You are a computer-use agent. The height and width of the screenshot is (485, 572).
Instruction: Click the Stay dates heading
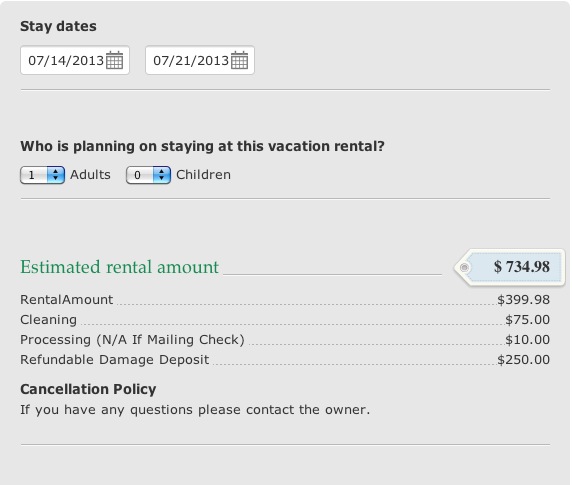click(58, 26)
